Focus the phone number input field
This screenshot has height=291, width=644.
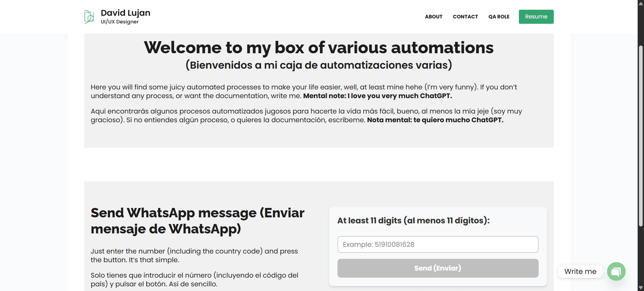(x=438, y=244)
